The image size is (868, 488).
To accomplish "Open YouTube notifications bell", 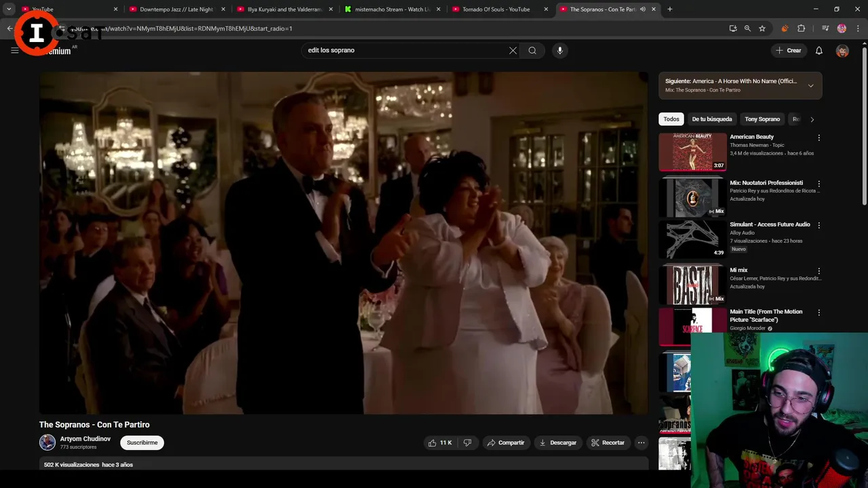I will pyautogui.click(x=818, y=50).
